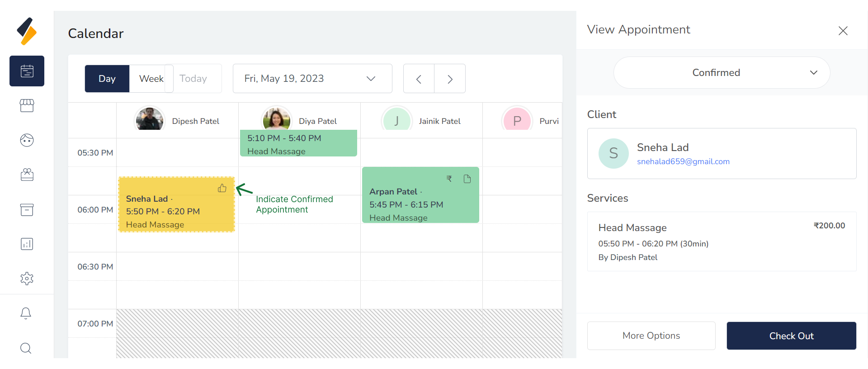
Task: Click the More Options button
Action: [x=651, y=336]
